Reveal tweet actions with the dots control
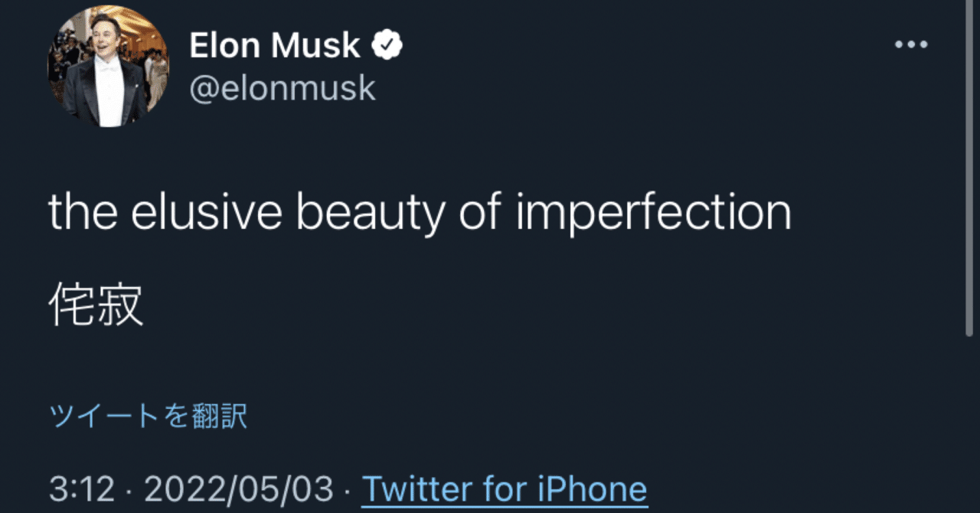The width and height of the screenshot is (980, 513). pyautogui.click(x=910, y=44)
